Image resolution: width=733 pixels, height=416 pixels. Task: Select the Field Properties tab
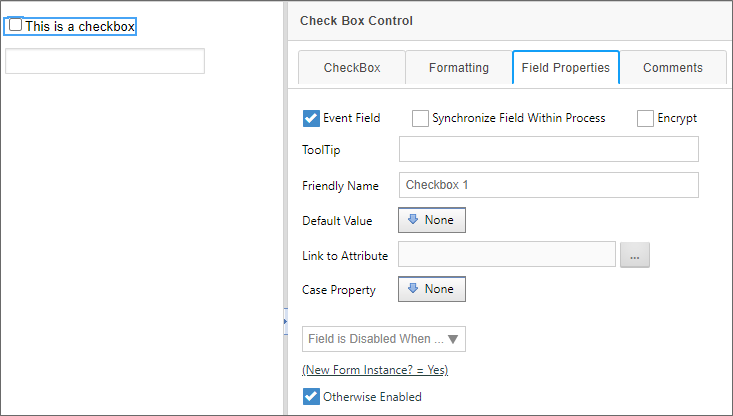point(566,68)
